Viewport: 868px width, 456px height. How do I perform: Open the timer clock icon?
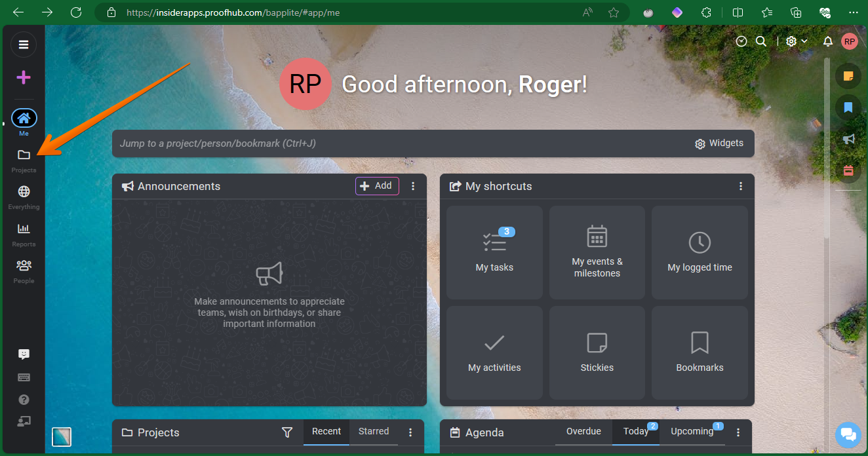click(x=741, y=41)
